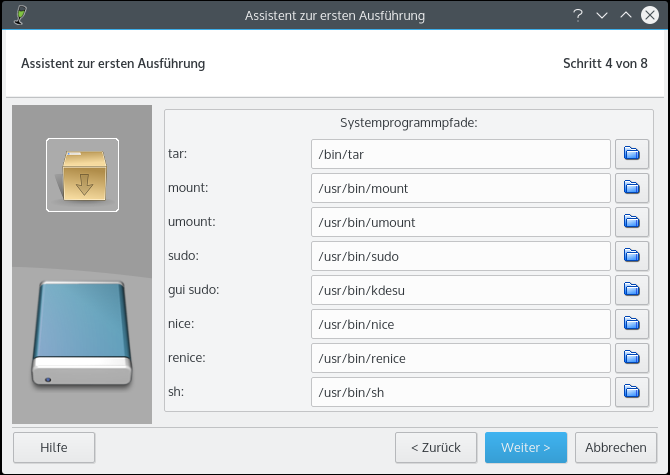670x475 pixels.
Task: Open the Hilfe help button
Action: (54, 447)
